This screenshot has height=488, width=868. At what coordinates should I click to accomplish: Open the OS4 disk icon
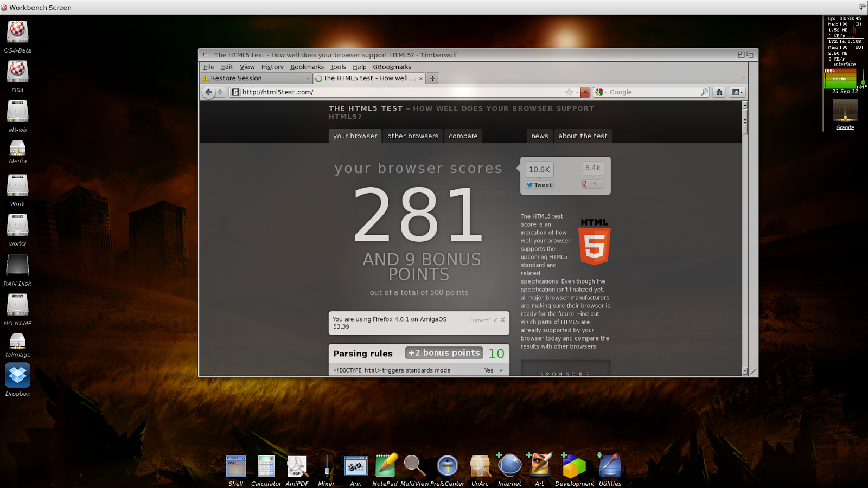click(x=17, y=71)
